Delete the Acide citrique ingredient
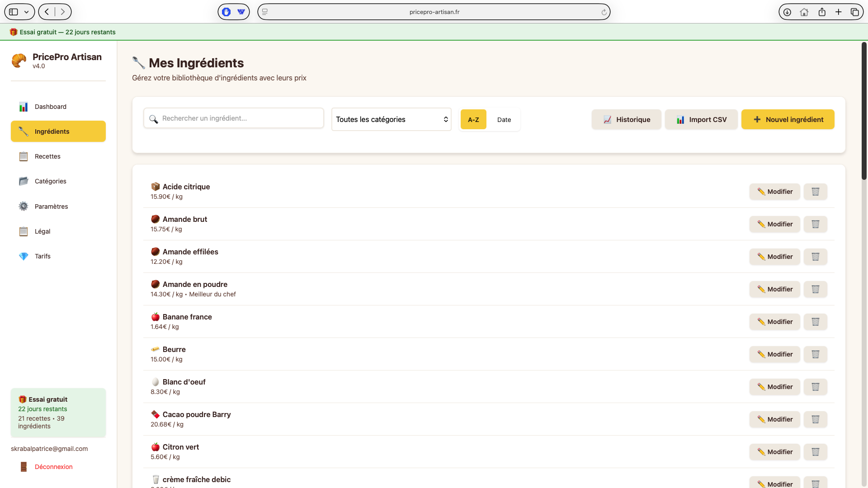Image resolution: width=868 pixels, height=488 pixels. (x=815, y=192)
